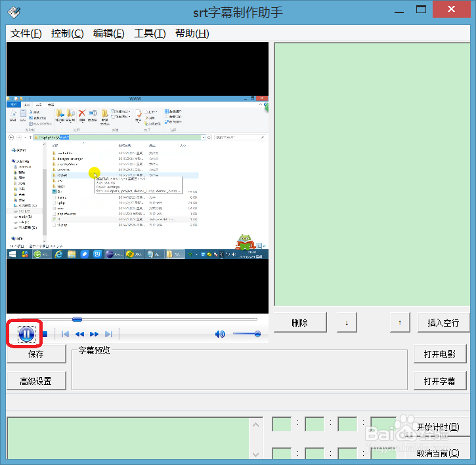Click the 保存 button
The width and height of the screenshot is (476, 465).
pos(36,354)
